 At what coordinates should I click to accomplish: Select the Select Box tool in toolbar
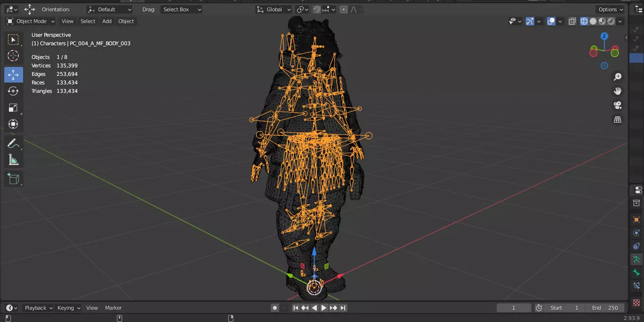(x=13, y=40)
